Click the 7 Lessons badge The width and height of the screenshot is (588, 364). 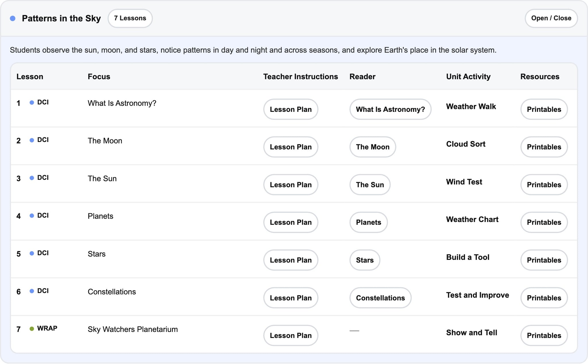tap(130, 18)
